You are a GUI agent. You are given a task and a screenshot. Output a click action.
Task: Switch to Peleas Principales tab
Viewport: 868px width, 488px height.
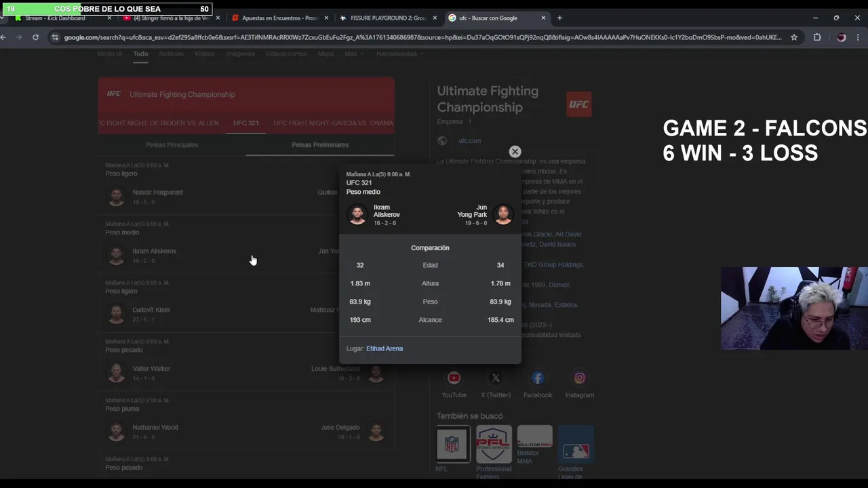point(172,144)
